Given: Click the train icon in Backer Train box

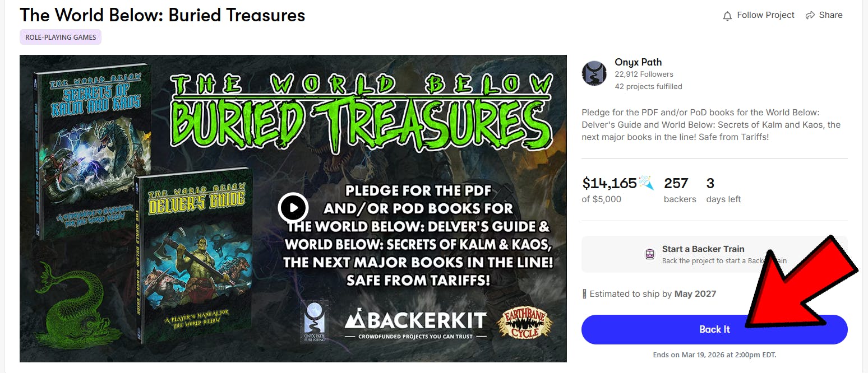Looking at the screenshot, I should [649, 254].
